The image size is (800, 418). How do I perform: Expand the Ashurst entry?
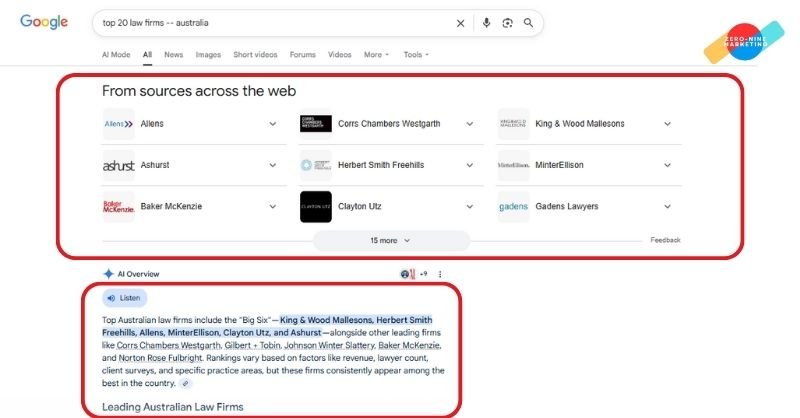pos(273,165)
